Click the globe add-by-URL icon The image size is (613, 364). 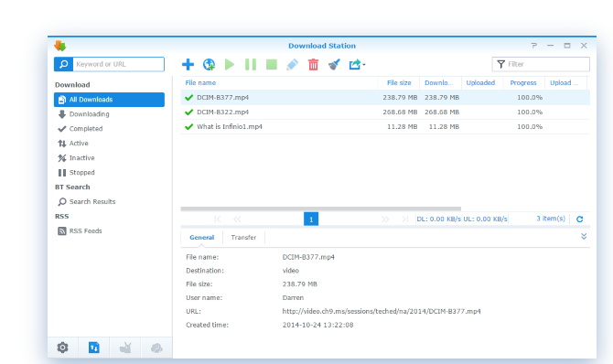pos(209,65)
